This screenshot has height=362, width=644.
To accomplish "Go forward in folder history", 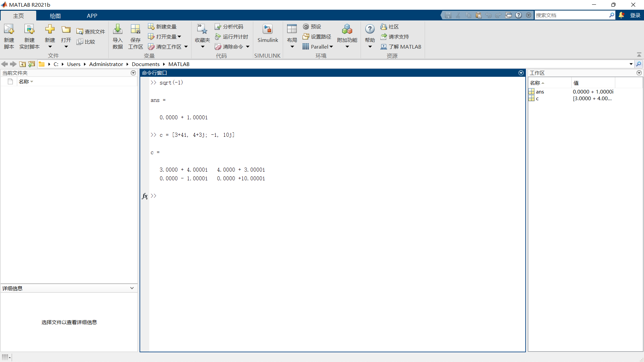I will click(x=13, y=64).
